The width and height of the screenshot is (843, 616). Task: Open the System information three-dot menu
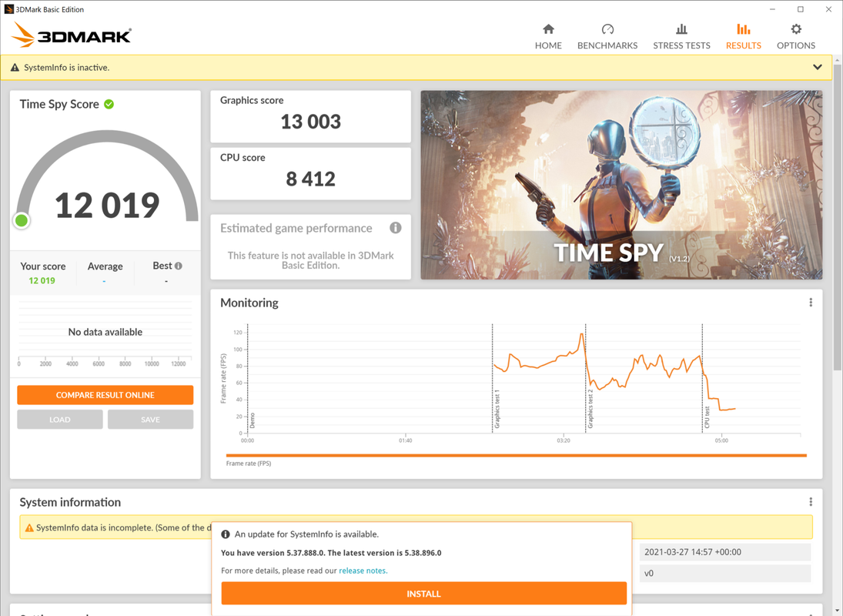(x=811, y=502)
